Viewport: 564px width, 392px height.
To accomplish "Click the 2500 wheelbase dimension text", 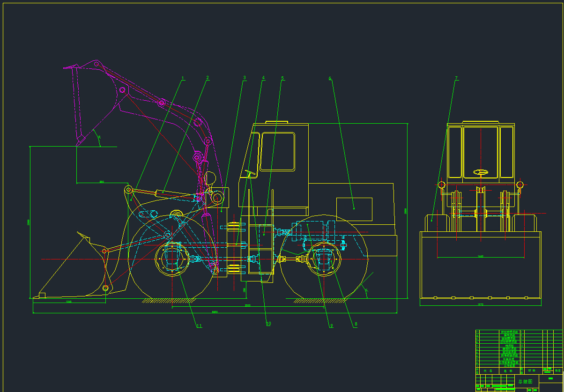I will coord(248,305).
